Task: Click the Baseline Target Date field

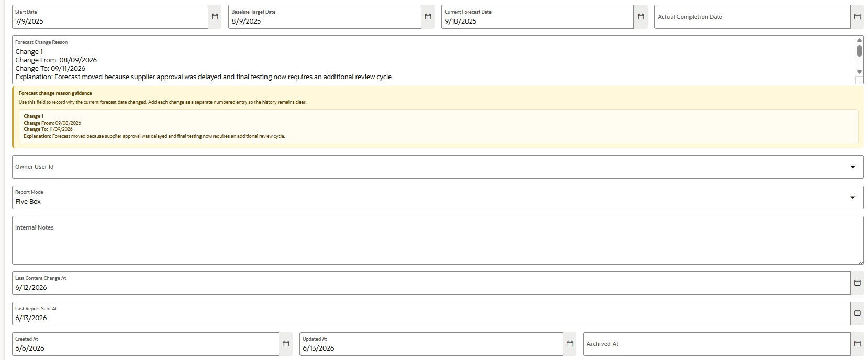Action: pos(325,17)
